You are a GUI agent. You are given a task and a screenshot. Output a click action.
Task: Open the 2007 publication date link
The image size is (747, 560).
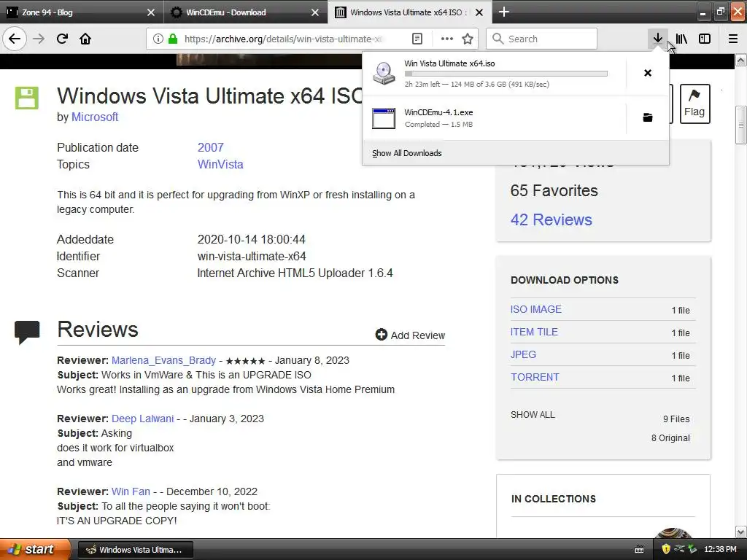tap(211, 147)
